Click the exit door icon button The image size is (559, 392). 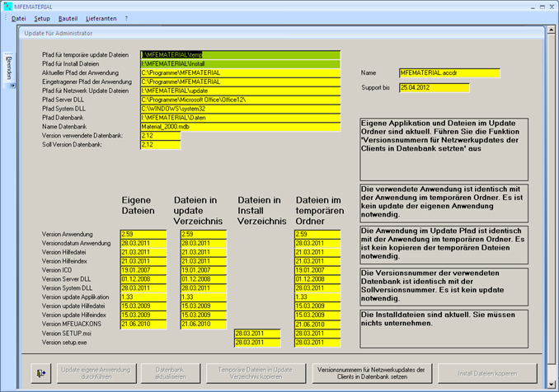[x=41, y=373]
